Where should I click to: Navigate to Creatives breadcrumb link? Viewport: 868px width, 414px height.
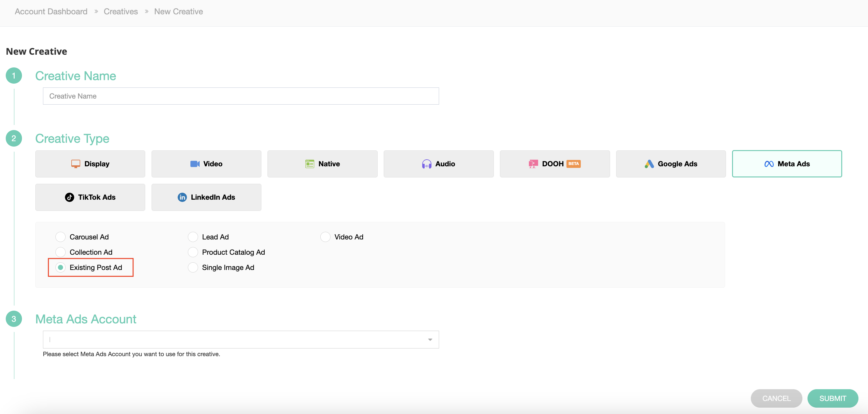pos(121,11)
